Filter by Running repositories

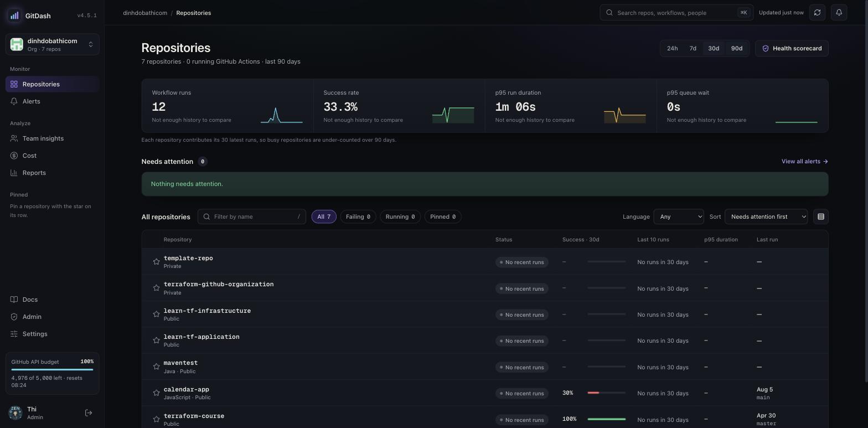(400, 216)
